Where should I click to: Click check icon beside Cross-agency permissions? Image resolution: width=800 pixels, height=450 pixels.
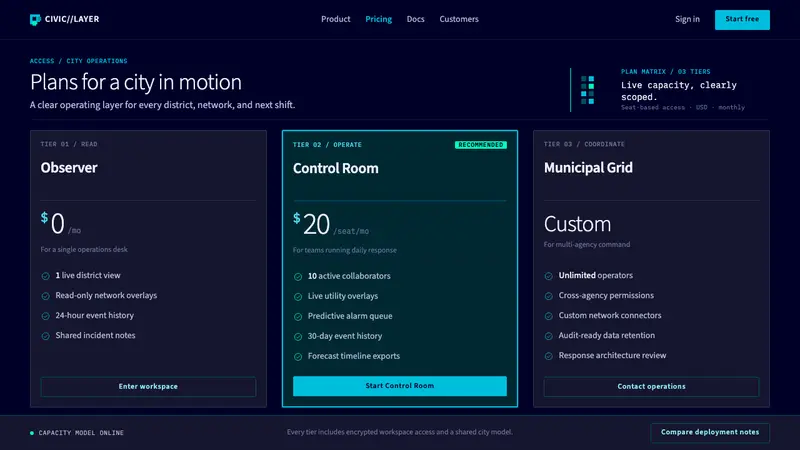pyautogui.click(x=548, y=296)
